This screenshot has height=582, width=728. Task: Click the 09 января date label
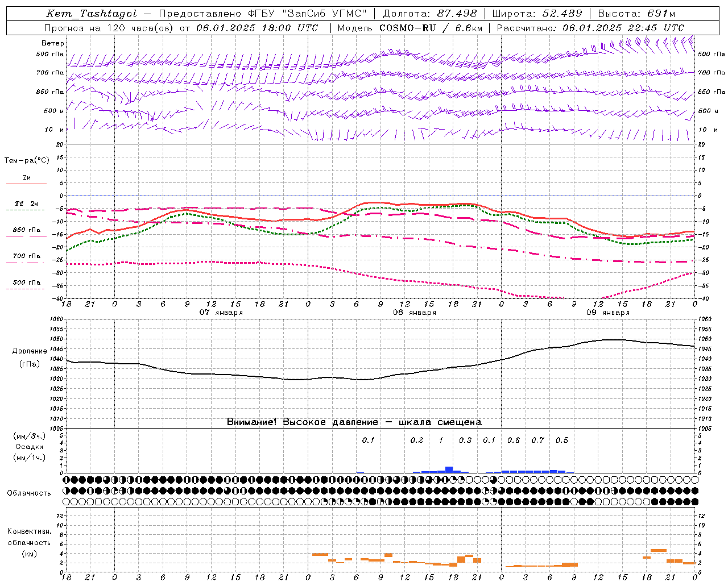(x=608, y=313)
